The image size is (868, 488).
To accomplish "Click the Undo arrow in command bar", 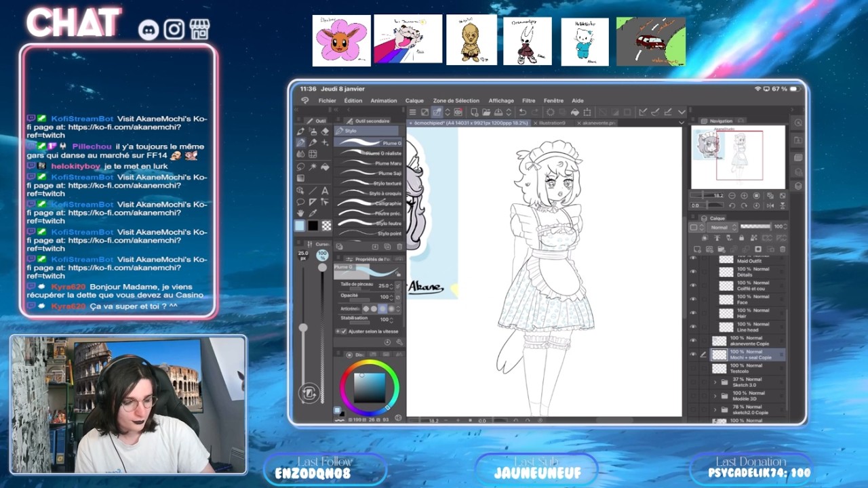I will (x=522, y=112).
